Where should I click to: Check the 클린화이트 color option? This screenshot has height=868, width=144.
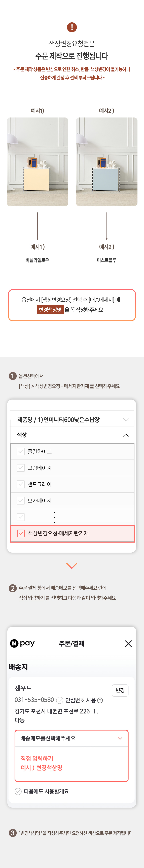coord(21,451)
